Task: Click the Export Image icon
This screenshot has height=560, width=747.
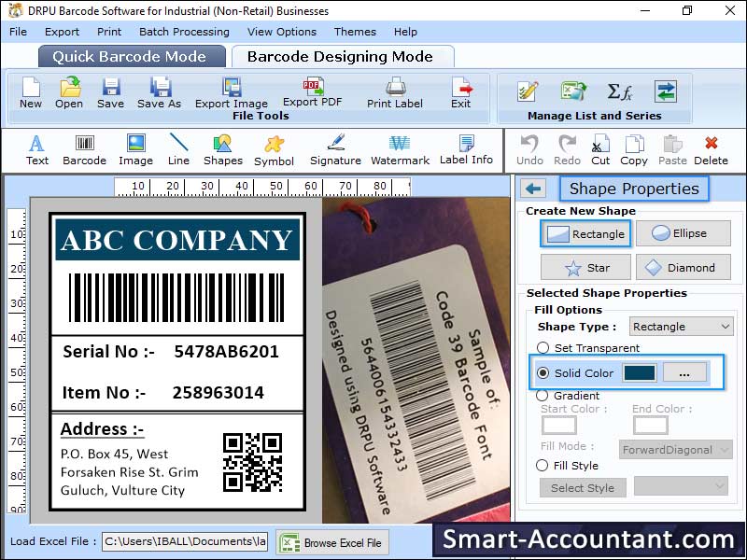Action: click(232, 87)
